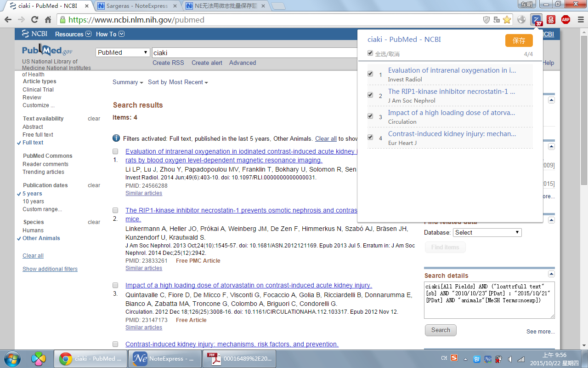Uncheck popup item 4 Contrast-induced kidney injury

tap(370, 137)
